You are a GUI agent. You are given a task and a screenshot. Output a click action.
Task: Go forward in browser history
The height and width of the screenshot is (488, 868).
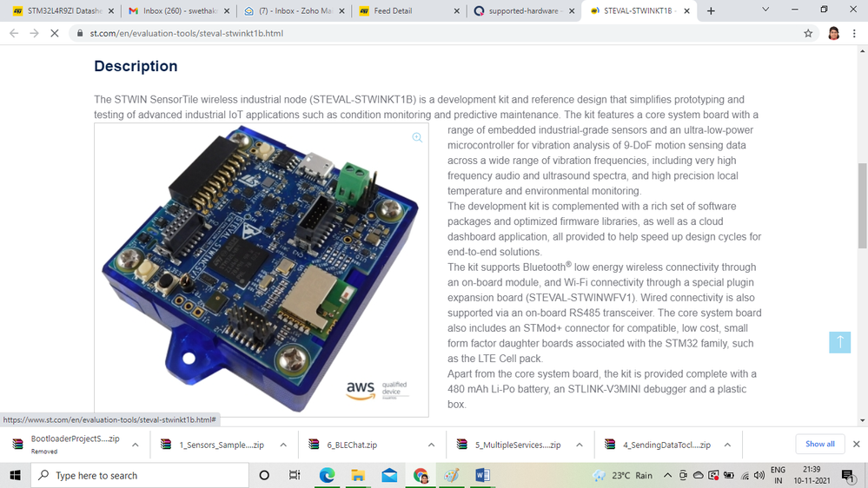click(35, 33)
